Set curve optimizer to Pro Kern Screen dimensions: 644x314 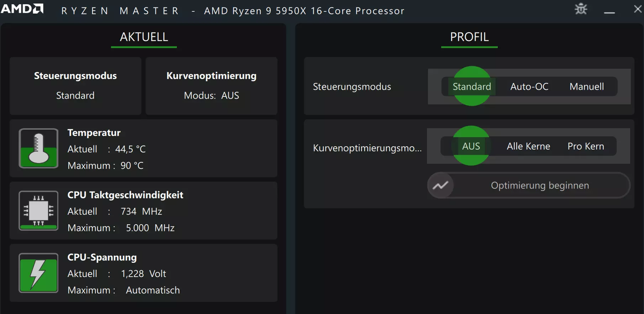click(x=586, y=146)
